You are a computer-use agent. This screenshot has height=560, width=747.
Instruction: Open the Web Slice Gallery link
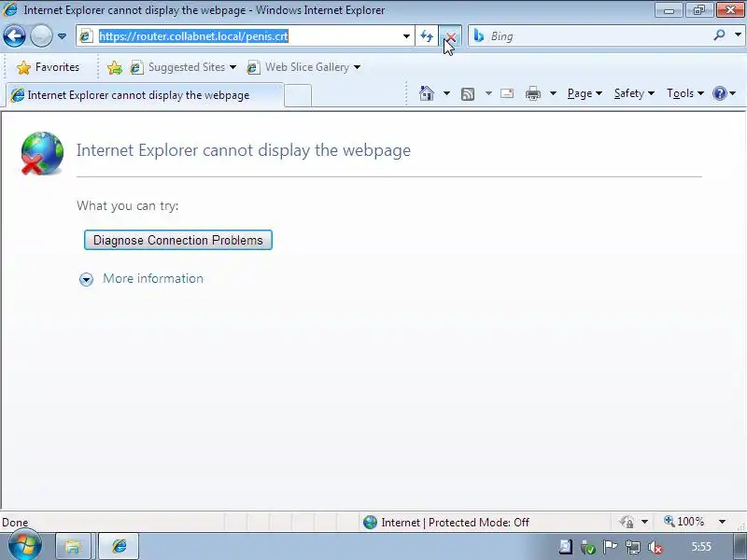click(x=303, y=67)
